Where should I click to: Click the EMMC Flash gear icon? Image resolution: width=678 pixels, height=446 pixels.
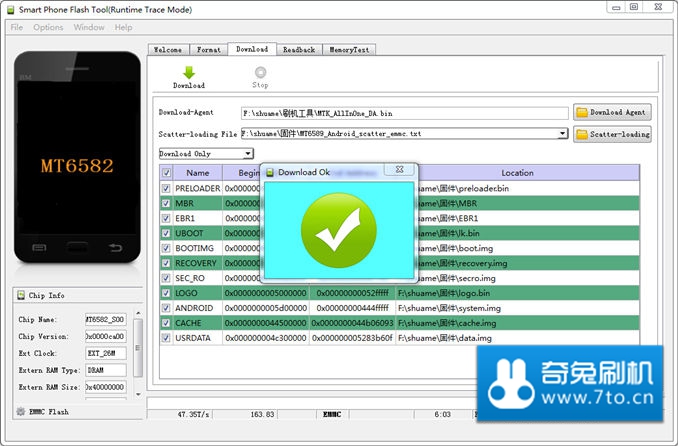point(21,411)
